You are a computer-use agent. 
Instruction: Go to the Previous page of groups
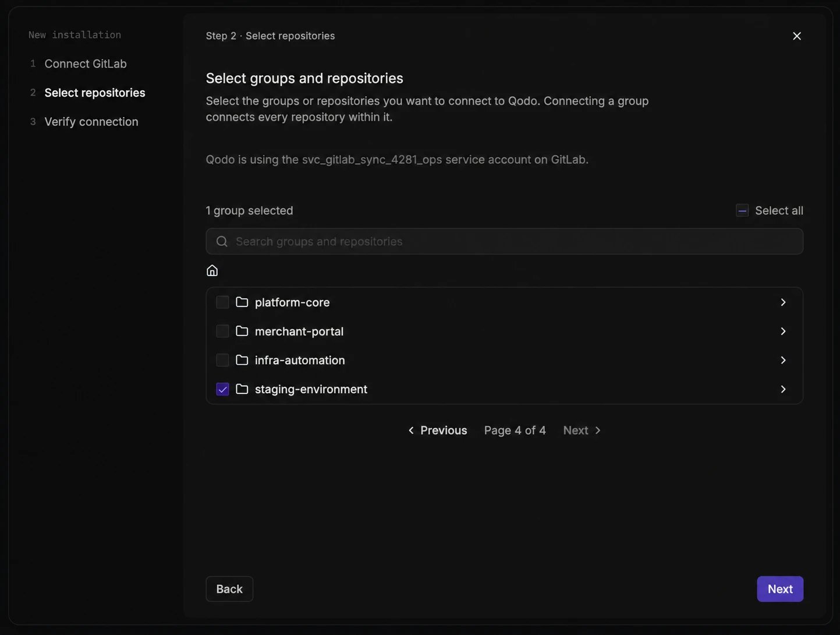coord(437,430)
